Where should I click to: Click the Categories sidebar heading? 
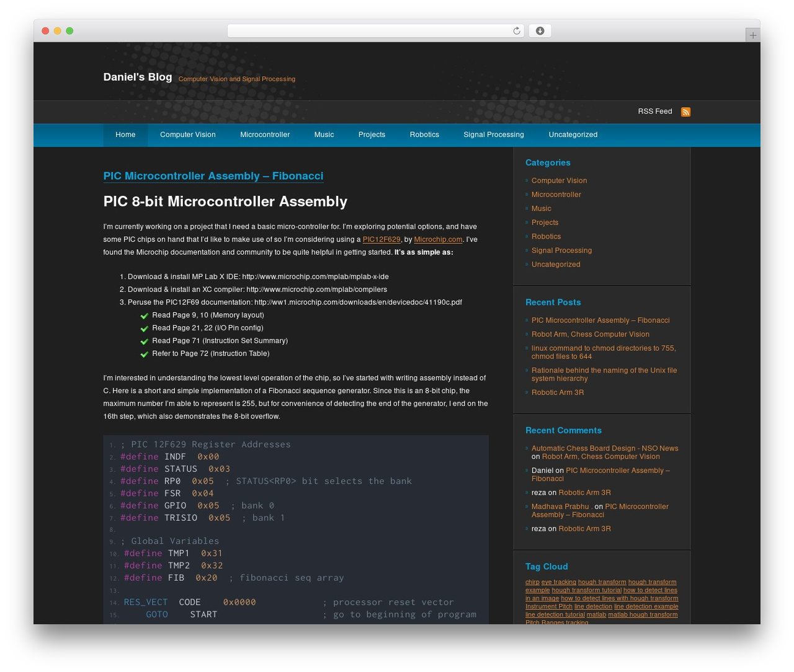tap(548, 162)
